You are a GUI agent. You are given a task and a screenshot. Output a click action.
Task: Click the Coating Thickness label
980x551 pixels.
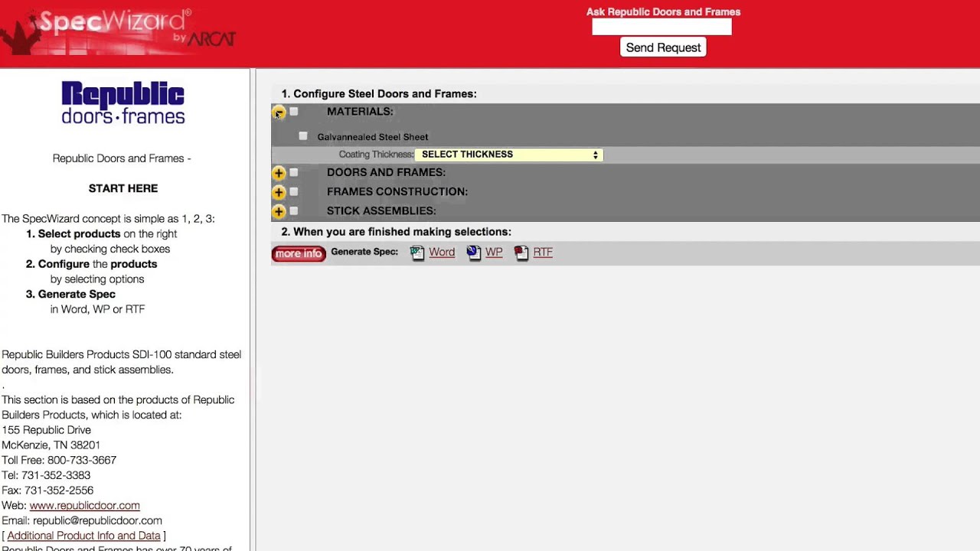click(376, 155)
